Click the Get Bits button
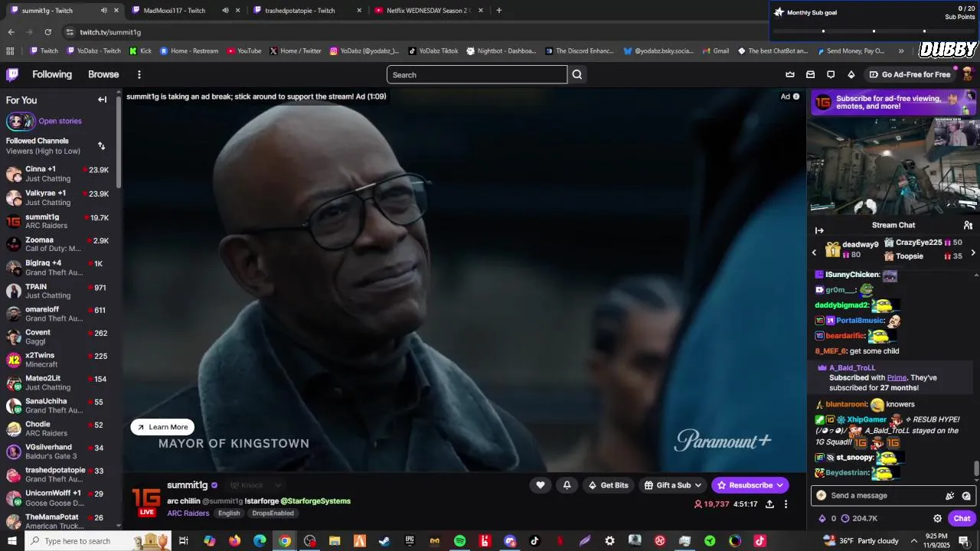The image size is (980, 551). [608, 485]
